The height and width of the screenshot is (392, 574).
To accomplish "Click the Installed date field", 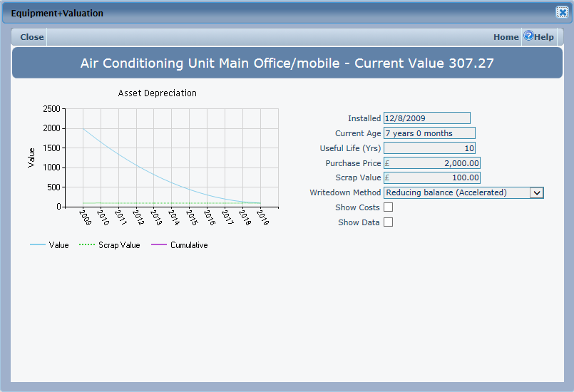I will (x=426, y=118).
